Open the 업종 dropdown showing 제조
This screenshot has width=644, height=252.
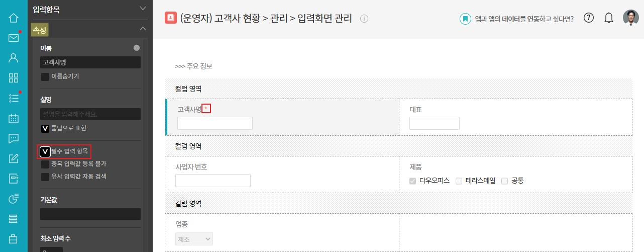pyautogui.click(x=194, y=239)
